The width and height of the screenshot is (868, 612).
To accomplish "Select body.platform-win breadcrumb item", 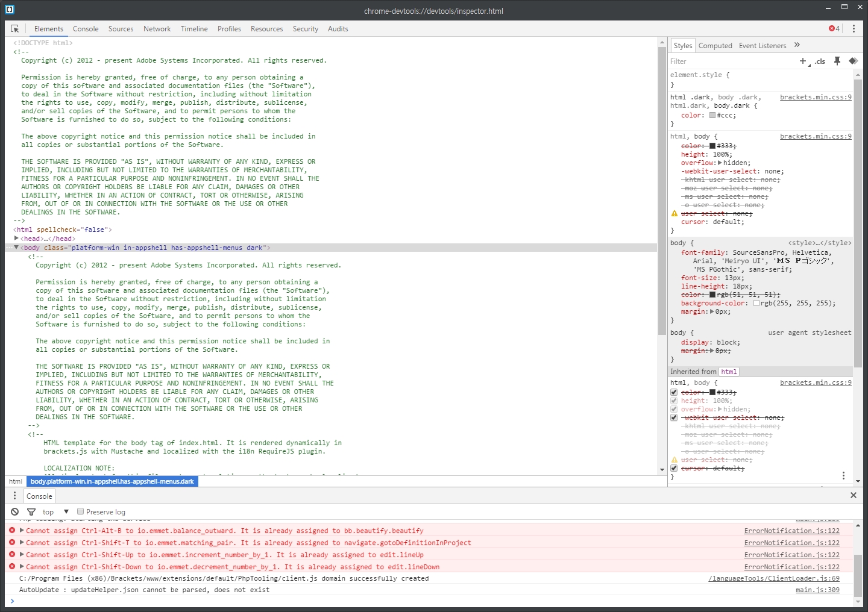I will [x=112, y=481].
